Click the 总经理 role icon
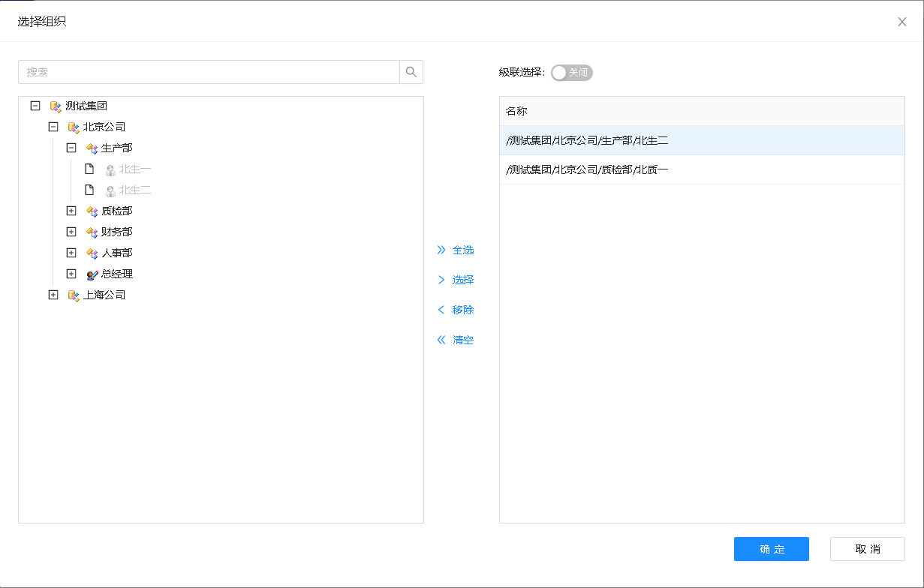Viewport: 924px width, 588px height. click(92, 274)
